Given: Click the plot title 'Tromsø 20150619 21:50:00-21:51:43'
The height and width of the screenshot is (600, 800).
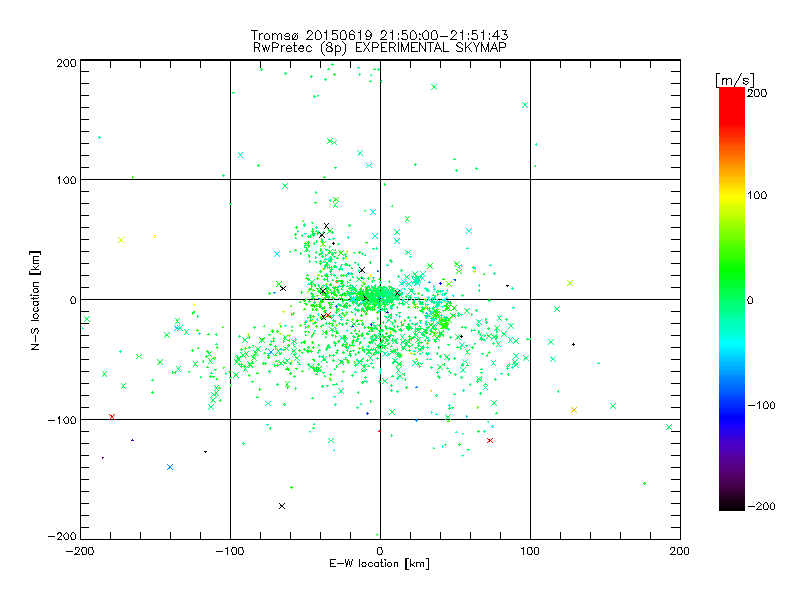Looking at the screenshot, I should point(379,35).
